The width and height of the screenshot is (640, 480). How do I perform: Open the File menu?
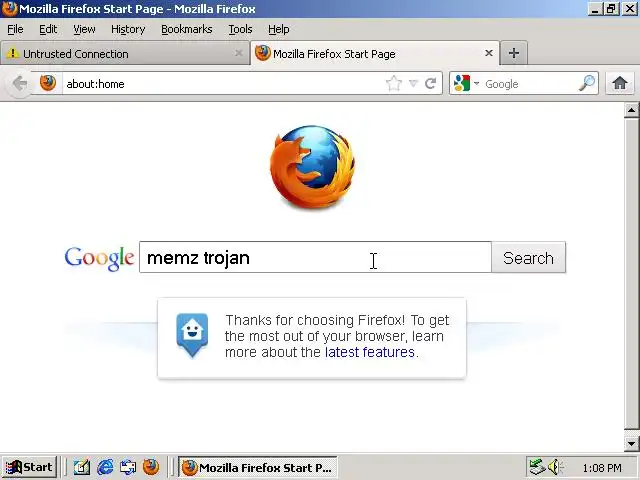tap(16, 29)
